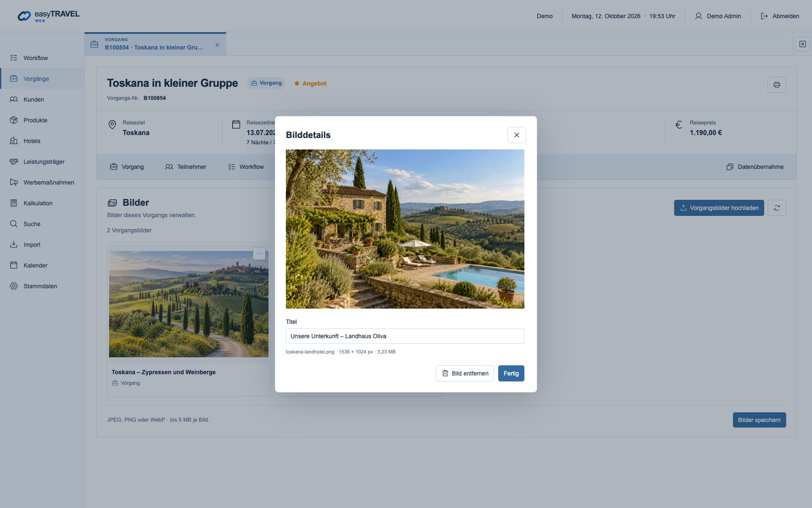Open Werbemaßnahmen in the sidebar

[42, 182]
